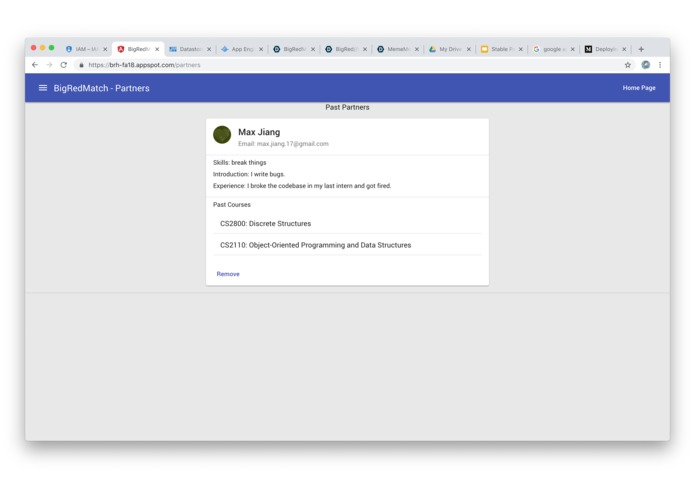This screenshot has width=695, height=494.
Task: Click the Skills: break things line
Action: (239, 163)
